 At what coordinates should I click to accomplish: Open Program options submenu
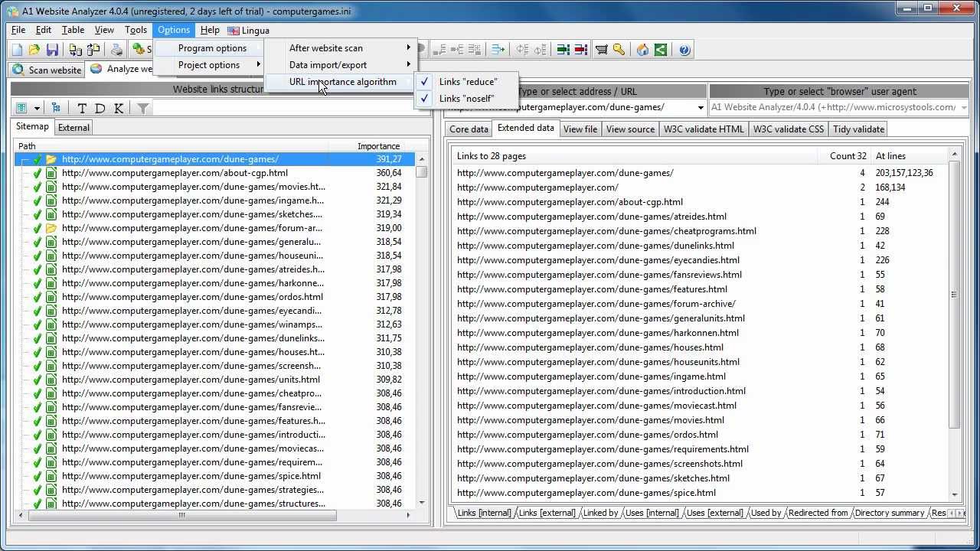click(x=208, y=48)
